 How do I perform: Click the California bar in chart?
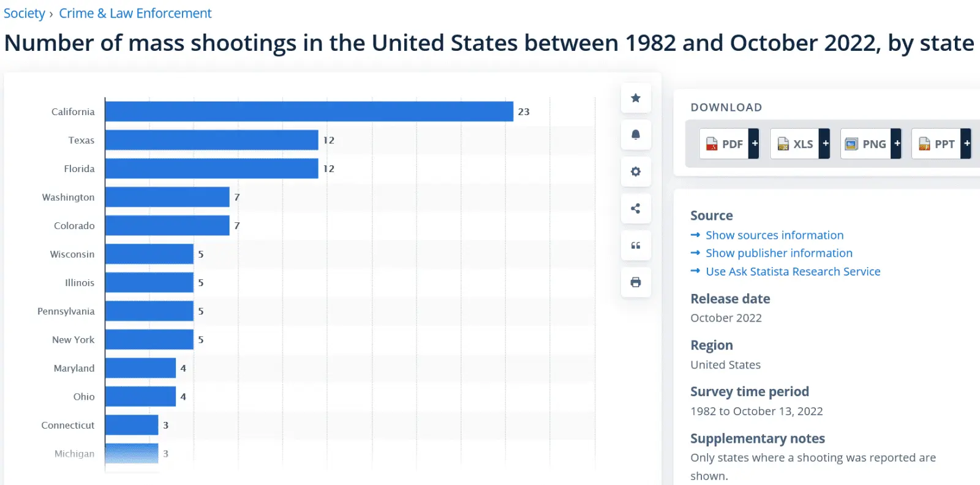(x=309, y=111)
